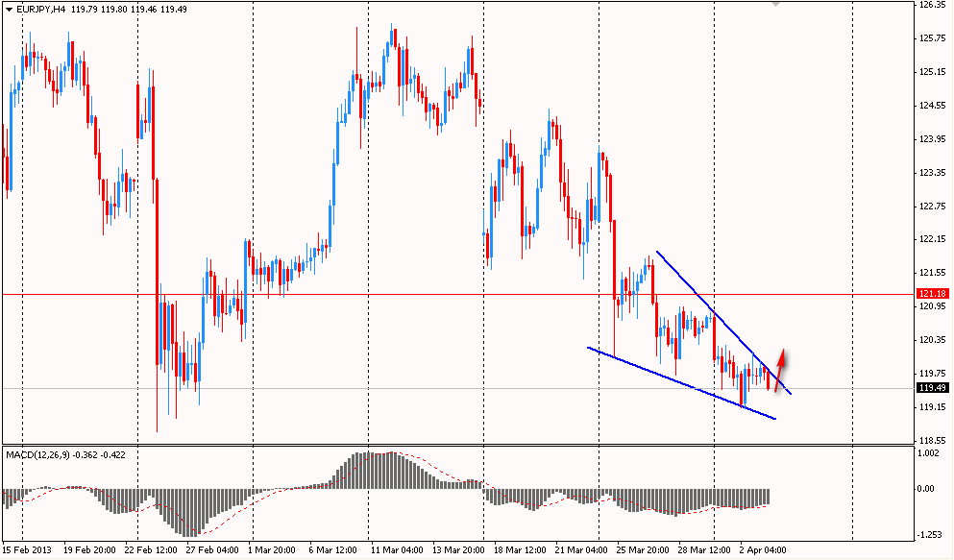Click the 123.95 price axis label
Image resolution: width=954 pixels, height=560 pixels.
[933, 139]
